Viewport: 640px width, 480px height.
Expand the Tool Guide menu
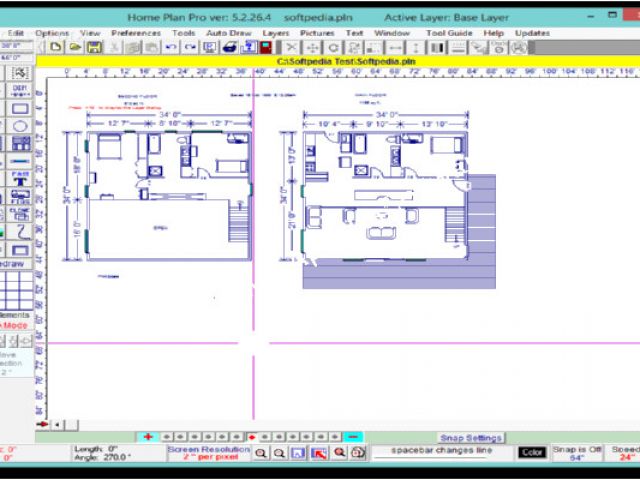click(x=449, y=33)
